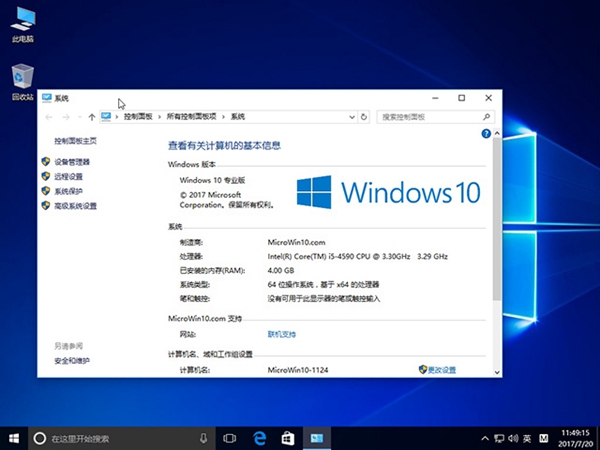Refresh the System control panel page
Image resolution: width=600 pixels, height=450 pixels.
[x=369, y=117]
